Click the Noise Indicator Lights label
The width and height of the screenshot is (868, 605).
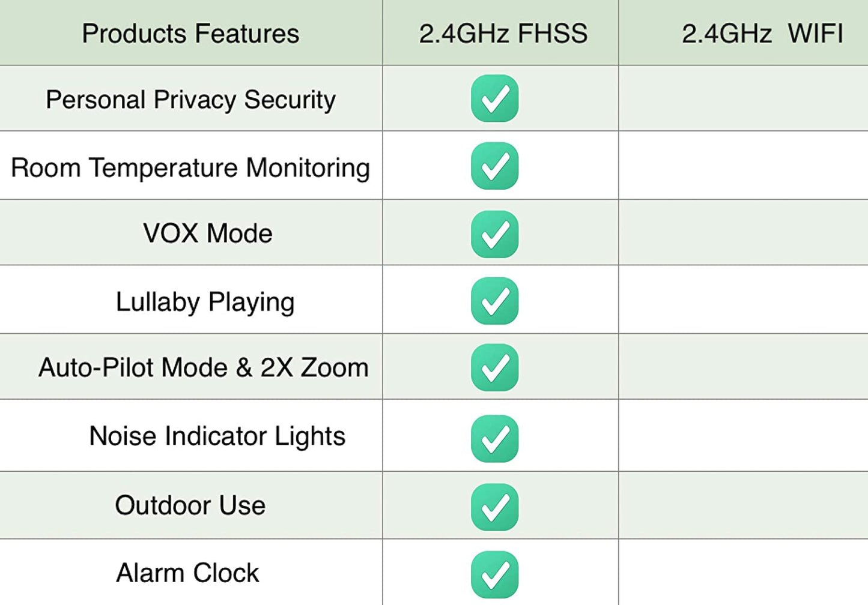217,436
